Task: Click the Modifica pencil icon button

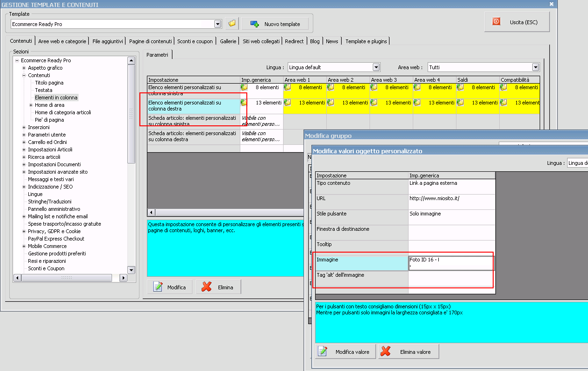Action: click(x=170, y=287)
